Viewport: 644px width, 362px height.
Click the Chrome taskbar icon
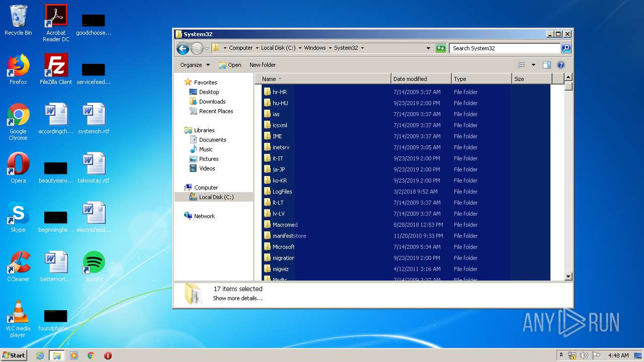coord(91,355)
